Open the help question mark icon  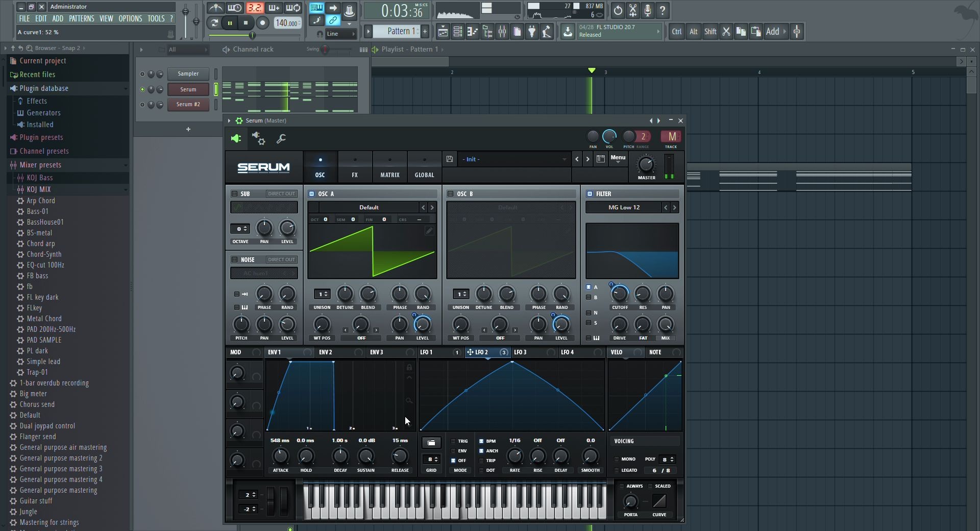click(x=663, y=10)
